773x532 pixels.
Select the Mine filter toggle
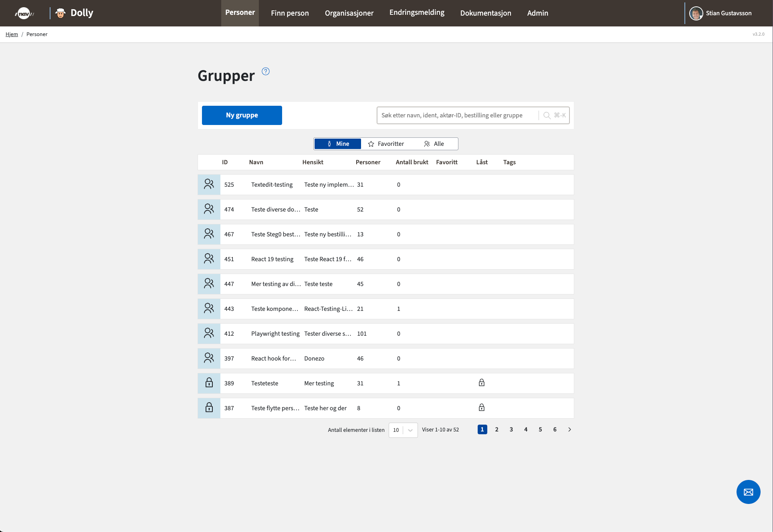[x=338, y=144]
